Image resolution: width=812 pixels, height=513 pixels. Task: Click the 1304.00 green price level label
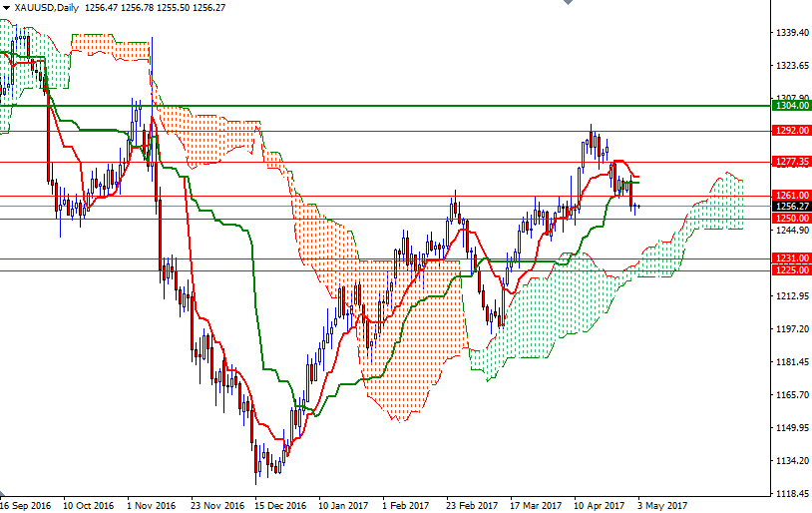[x=792, y=106]
